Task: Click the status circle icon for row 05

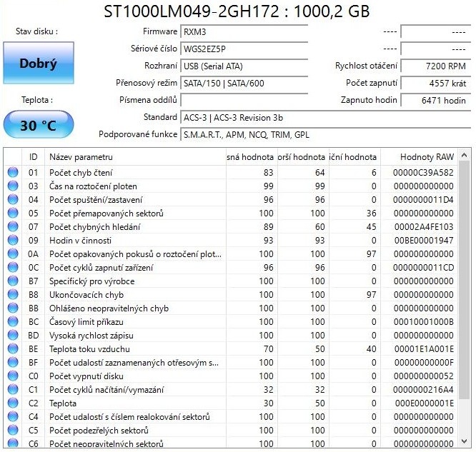Action: click(13, 213)
